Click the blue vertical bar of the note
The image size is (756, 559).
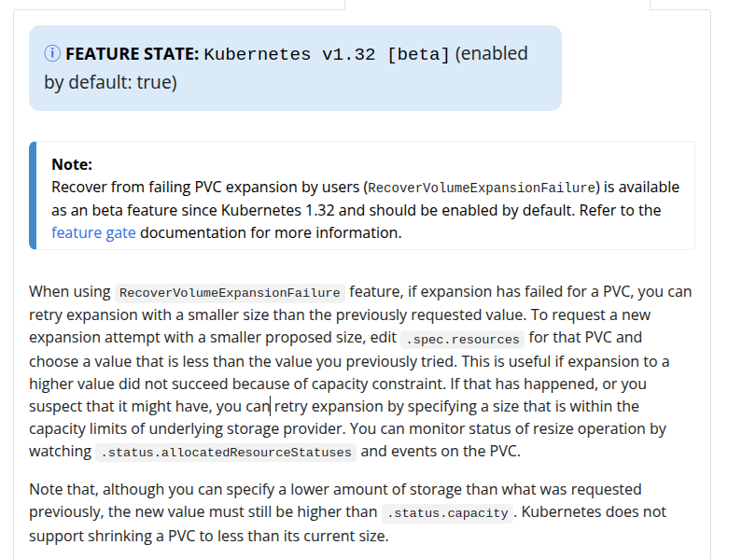[x=33, y=196]
